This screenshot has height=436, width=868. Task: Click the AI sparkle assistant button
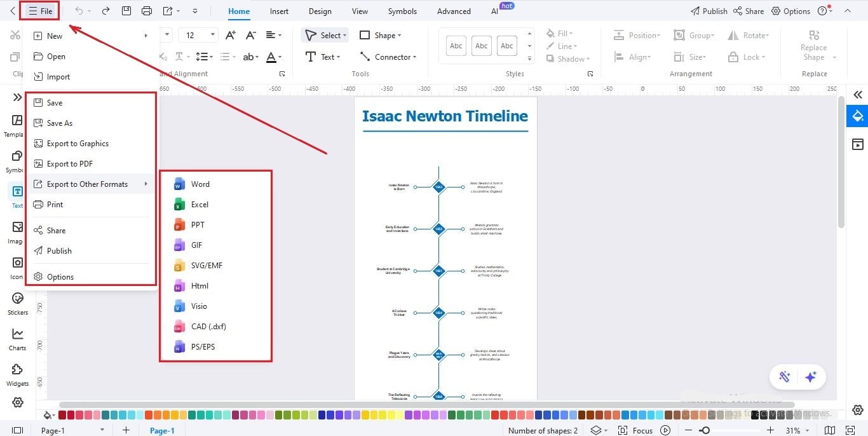coord(810,377)
